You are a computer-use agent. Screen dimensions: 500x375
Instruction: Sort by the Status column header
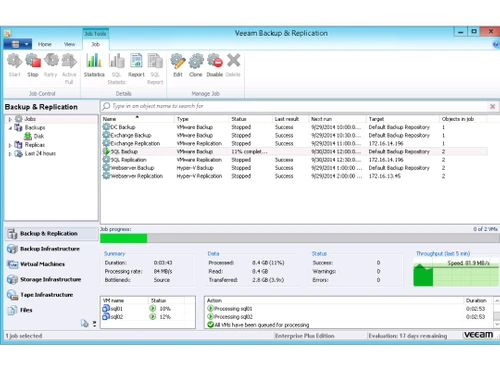point(250,119)
